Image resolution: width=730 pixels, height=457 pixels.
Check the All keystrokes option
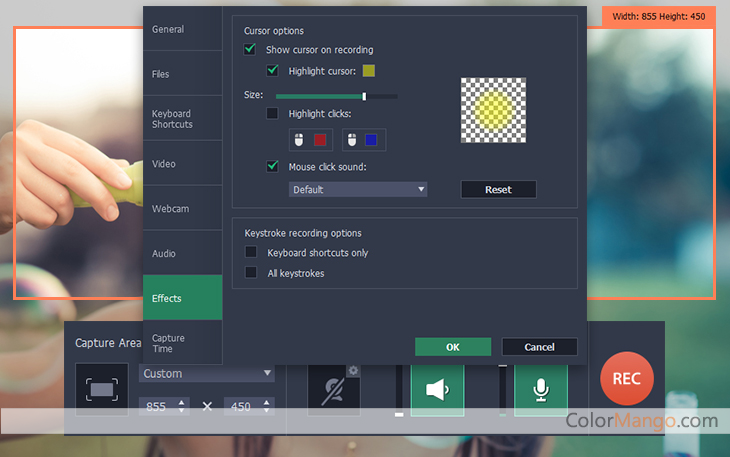(251, 273)
